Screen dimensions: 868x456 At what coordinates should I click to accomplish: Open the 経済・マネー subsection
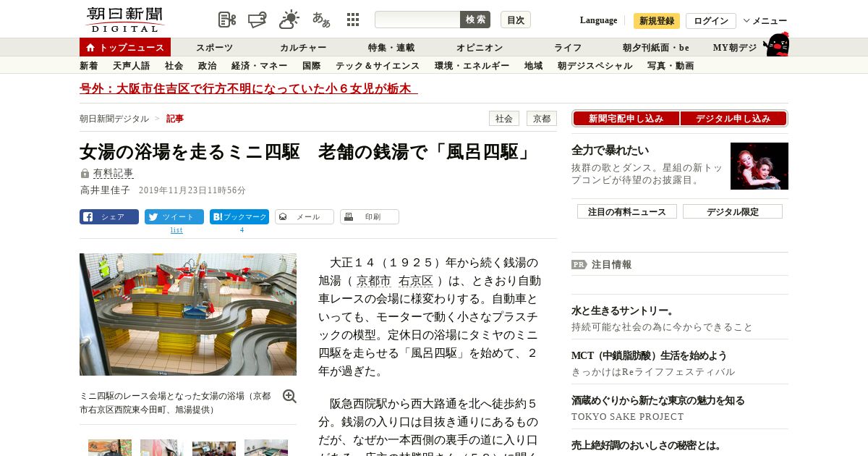259,66
